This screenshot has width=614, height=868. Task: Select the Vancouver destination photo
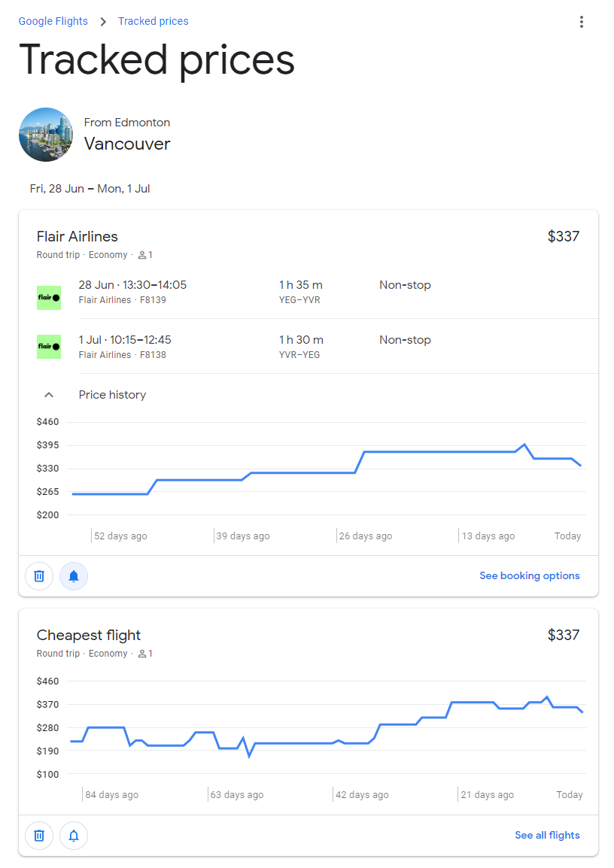(46, 135)
